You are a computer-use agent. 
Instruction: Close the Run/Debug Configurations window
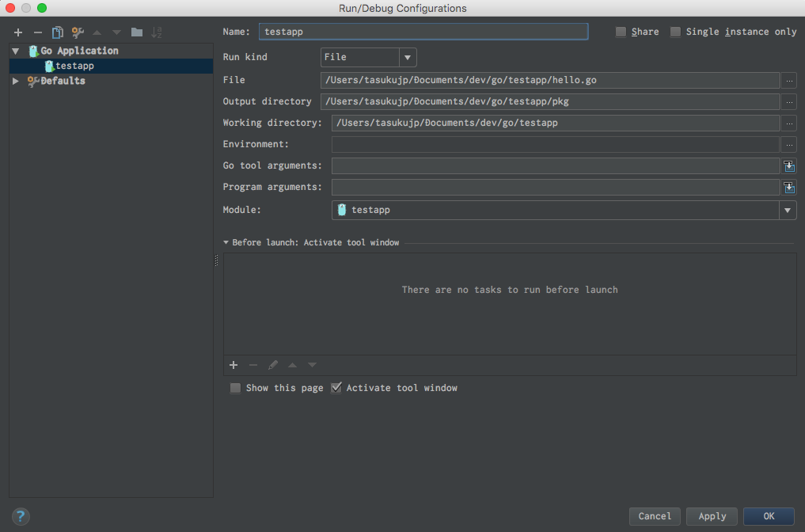point(10,8)
